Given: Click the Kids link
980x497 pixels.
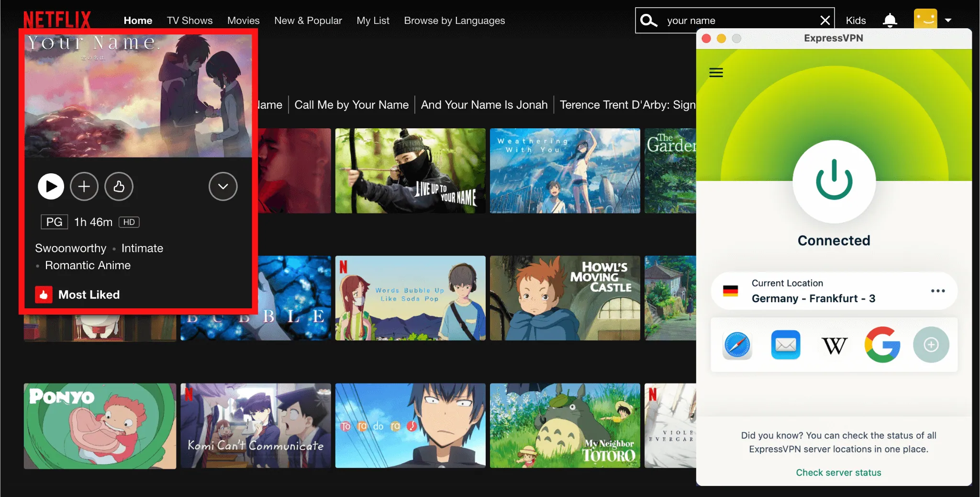Looking at the screenshot, I should (856, 21).
